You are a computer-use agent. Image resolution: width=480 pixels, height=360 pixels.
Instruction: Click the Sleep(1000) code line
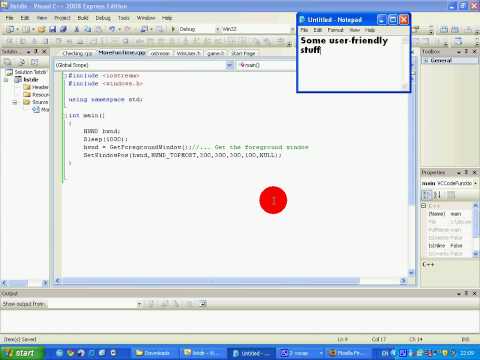click(x=105, y=139)
